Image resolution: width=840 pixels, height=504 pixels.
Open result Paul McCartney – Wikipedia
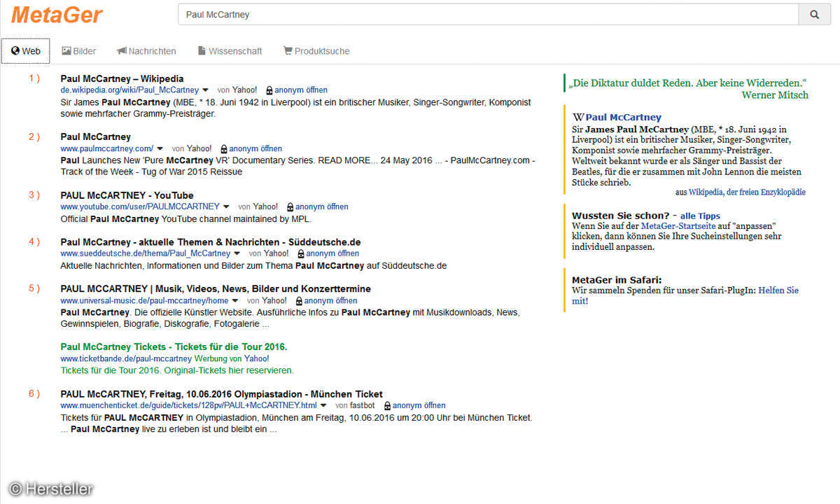[122, 78]
